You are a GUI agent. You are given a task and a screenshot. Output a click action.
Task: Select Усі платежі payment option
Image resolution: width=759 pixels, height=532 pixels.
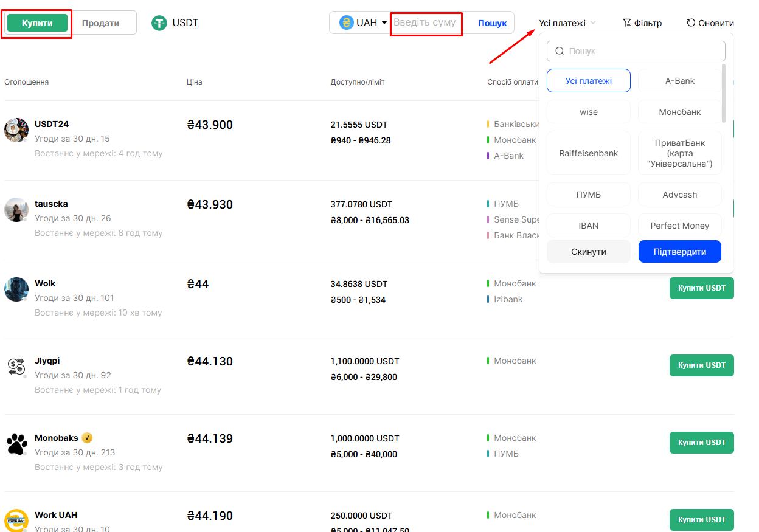589,81
